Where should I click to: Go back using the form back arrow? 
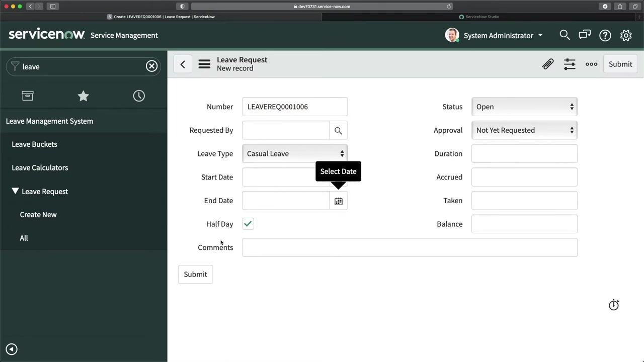183,64
